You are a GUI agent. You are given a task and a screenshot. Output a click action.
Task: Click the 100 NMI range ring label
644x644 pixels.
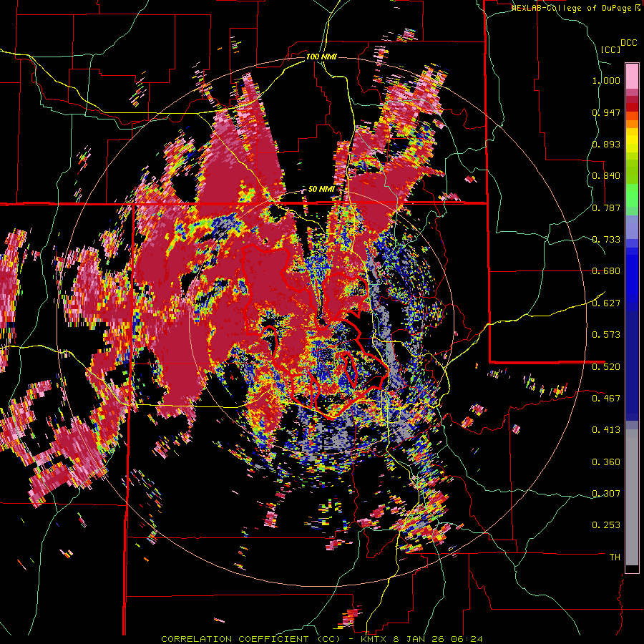[x=321, y=57]
